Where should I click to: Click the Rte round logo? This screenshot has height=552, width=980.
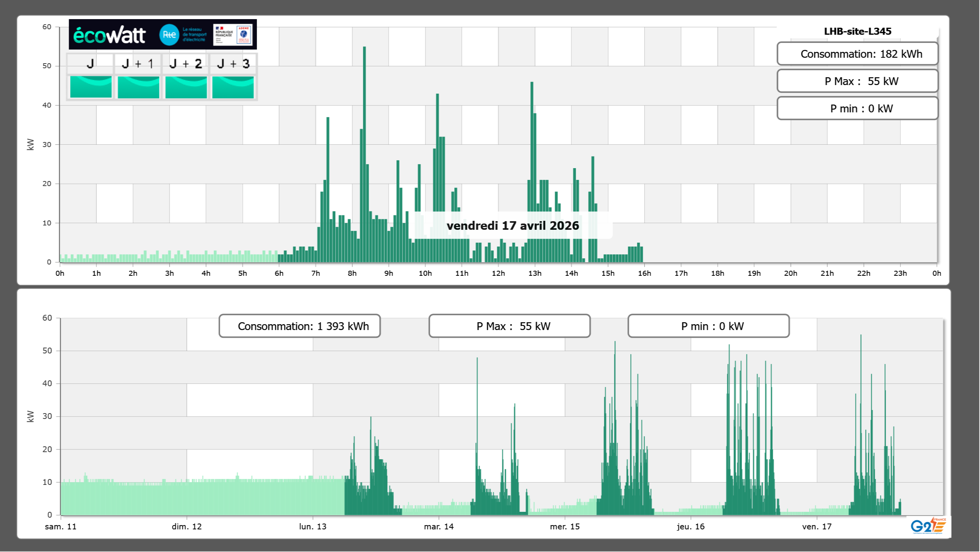169,35
